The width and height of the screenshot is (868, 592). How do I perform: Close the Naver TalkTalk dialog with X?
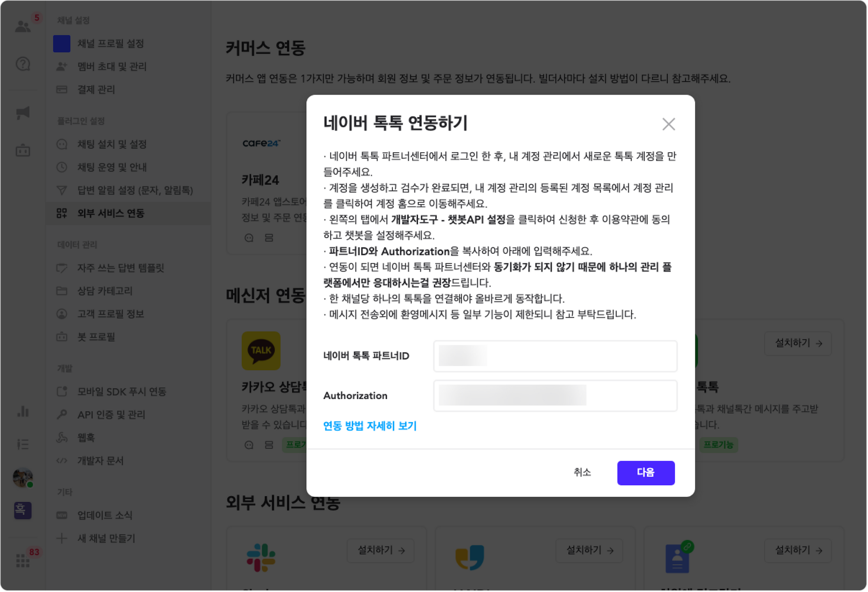pos(668,124)
